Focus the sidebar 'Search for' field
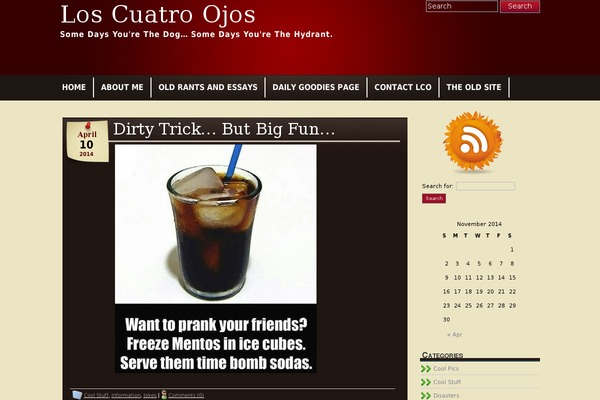Viewport: 600px width, 400px height. tap(485, 186)
